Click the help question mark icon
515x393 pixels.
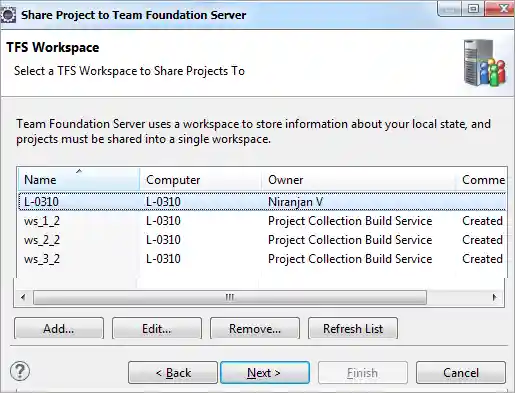point(20,371)
